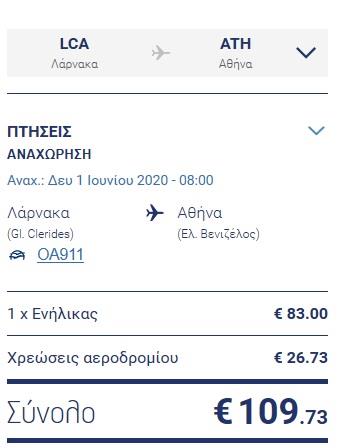Click the Λάρνακα city name under LCA
The width and height of the screenshot is (363, 448).
click(x=75, y=64)
